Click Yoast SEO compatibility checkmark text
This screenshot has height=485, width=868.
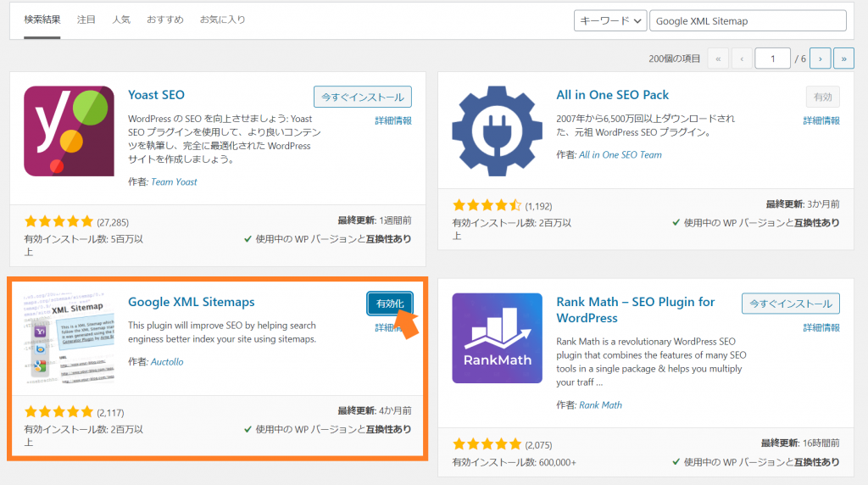coord(328,238)
